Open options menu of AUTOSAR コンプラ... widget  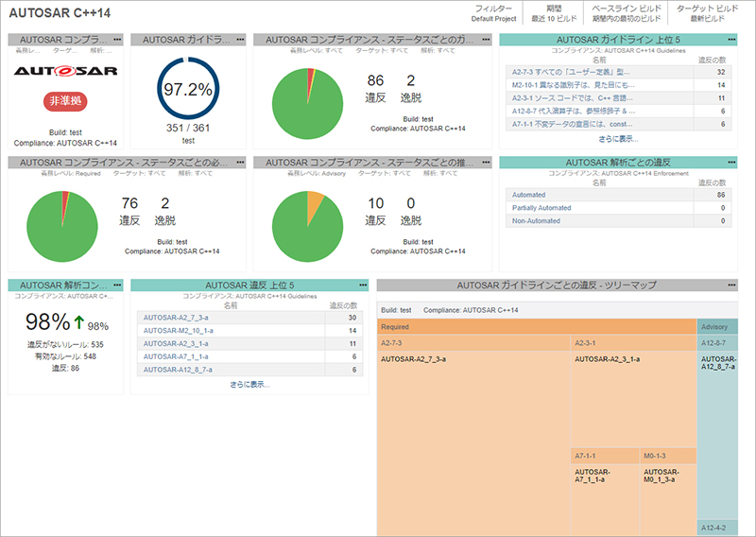pos(117,40)
